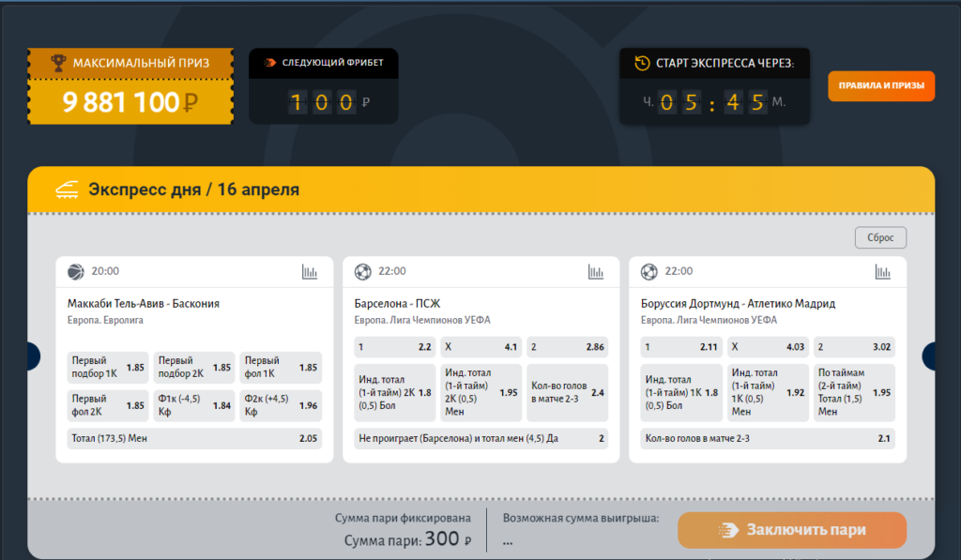Select Первый фол 2К odds 1.85
Screen dimensions: 961x560
pyautogui.click(x=108, y=405)
